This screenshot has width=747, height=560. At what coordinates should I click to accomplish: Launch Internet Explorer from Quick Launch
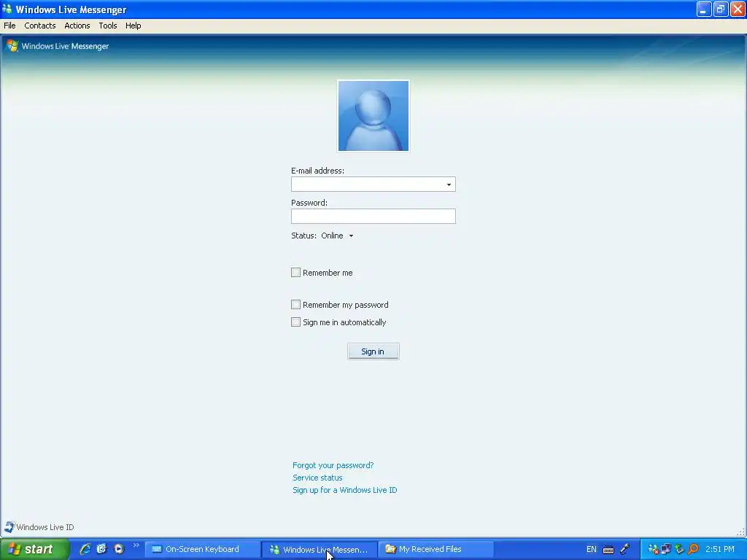tap(85, 549)
